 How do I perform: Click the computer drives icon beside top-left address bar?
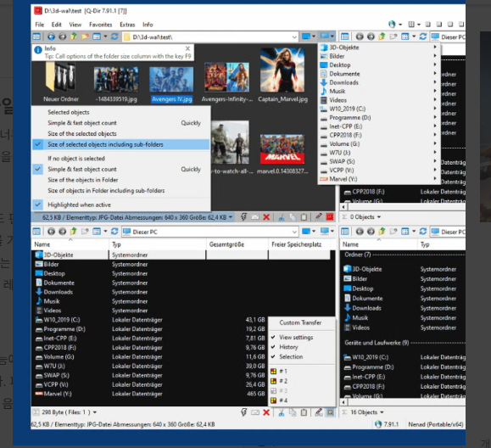pos(325,36)
